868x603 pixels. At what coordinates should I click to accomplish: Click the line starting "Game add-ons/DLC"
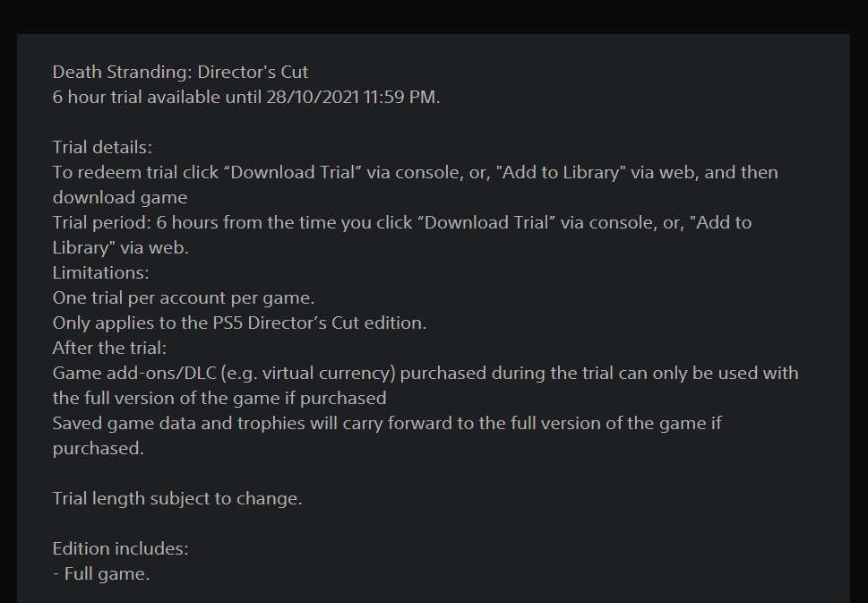(425, 373)
